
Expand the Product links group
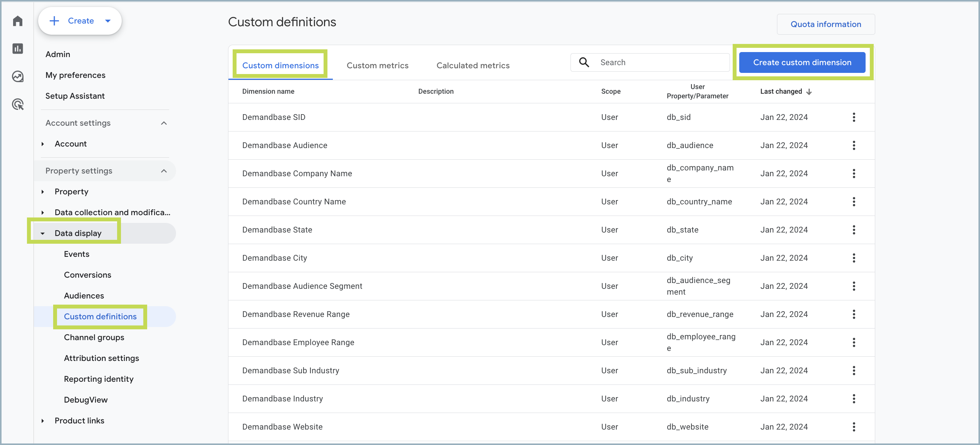point(43,421)
